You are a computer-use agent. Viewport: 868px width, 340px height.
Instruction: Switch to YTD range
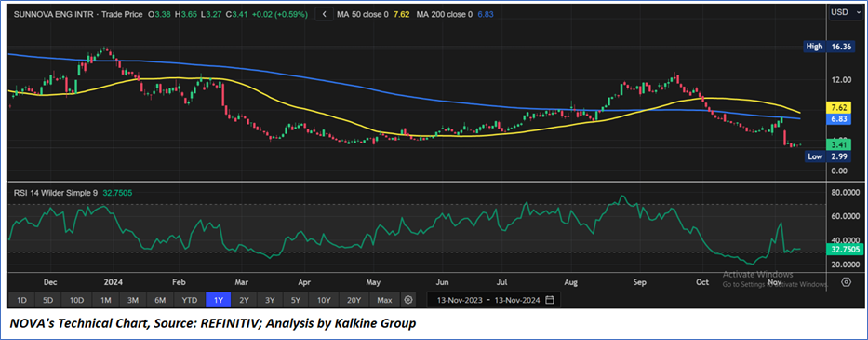[190, 300]
